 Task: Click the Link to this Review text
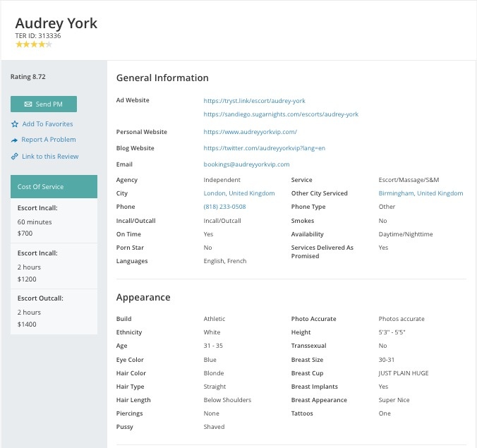(50, 157)
